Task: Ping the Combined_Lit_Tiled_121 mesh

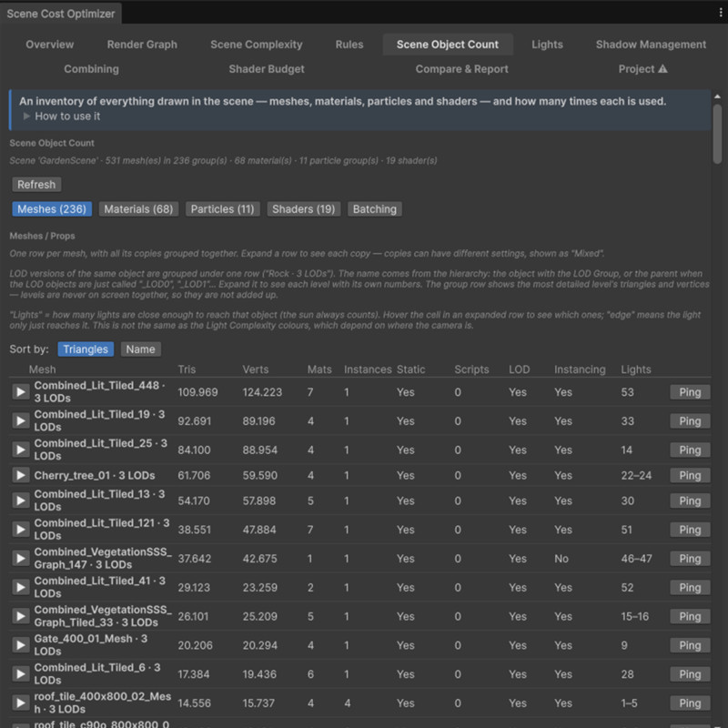Action: [x=690, y=530]
